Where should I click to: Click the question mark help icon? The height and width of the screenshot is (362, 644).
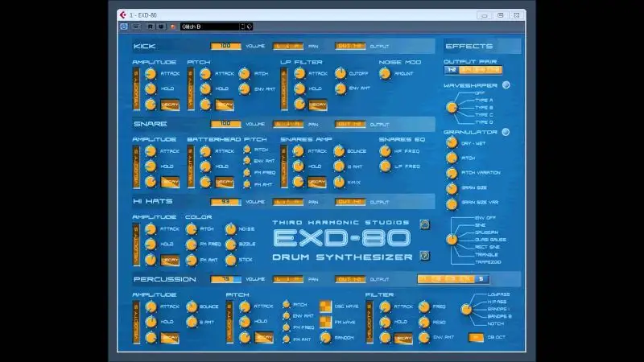425,256
